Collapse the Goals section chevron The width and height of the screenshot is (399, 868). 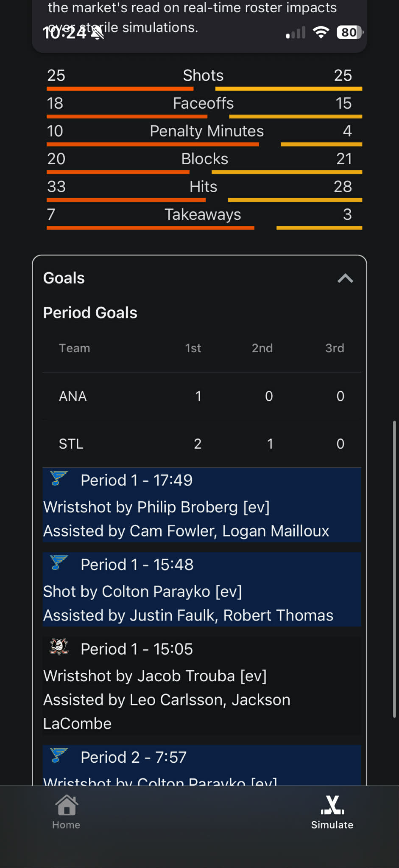point(345,278)
